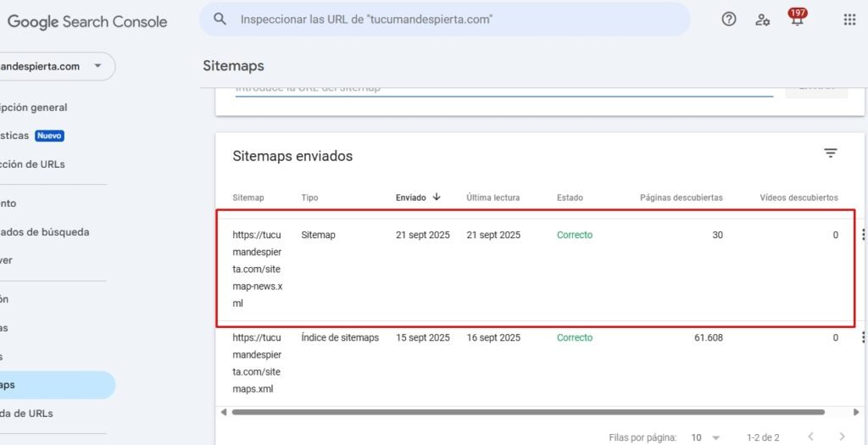Click the Última lectura column header
The height and width of the screenshot is (445, 868).
pos(492,197)
